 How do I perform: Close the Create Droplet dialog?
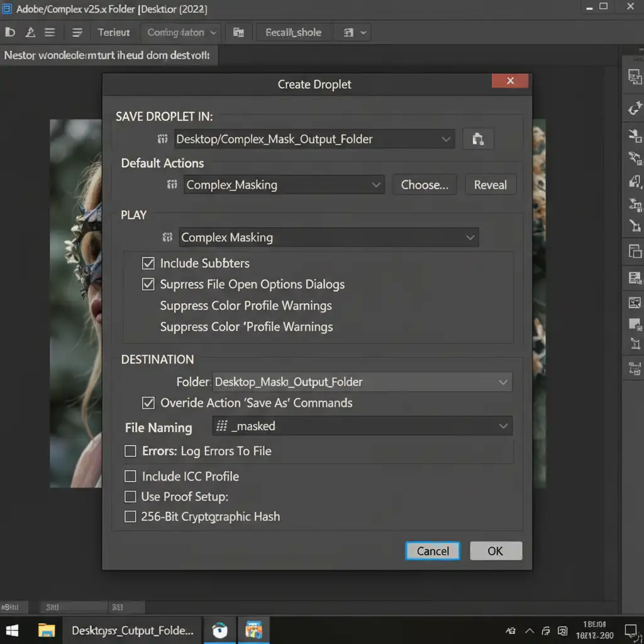click(x=510, y=80)
